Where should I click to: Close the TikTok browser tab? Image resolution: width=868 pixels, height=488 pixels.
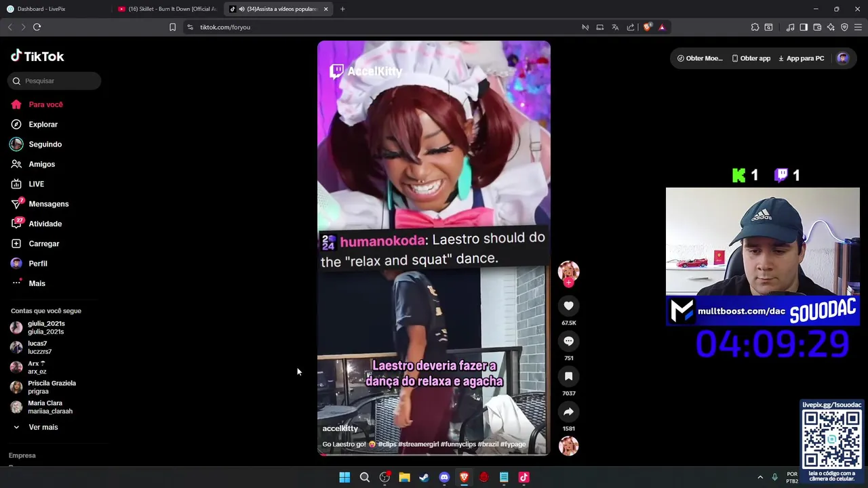point(325,9)
